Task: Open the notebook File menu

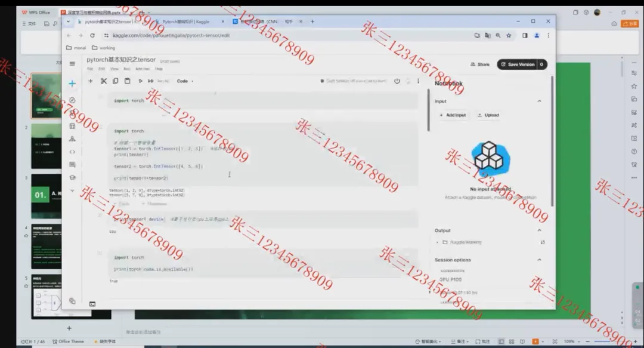Action: click(x=90, y=69)
